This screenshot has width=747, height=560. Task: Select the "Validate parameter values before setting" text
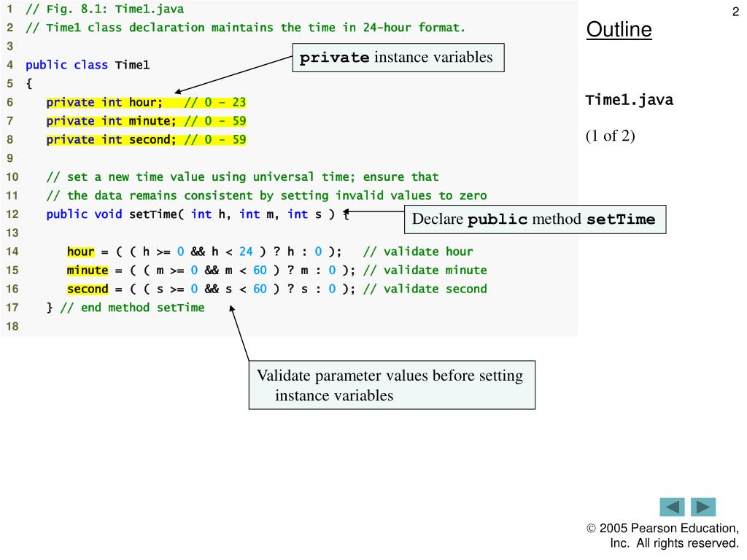(x=390, y=376)
